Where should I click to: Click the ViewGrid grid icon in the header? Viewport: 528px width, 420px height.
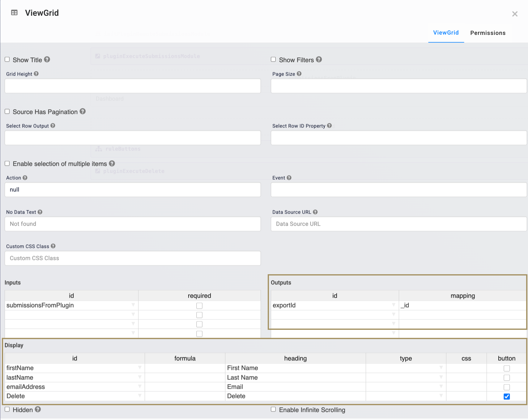click(14, 13)
